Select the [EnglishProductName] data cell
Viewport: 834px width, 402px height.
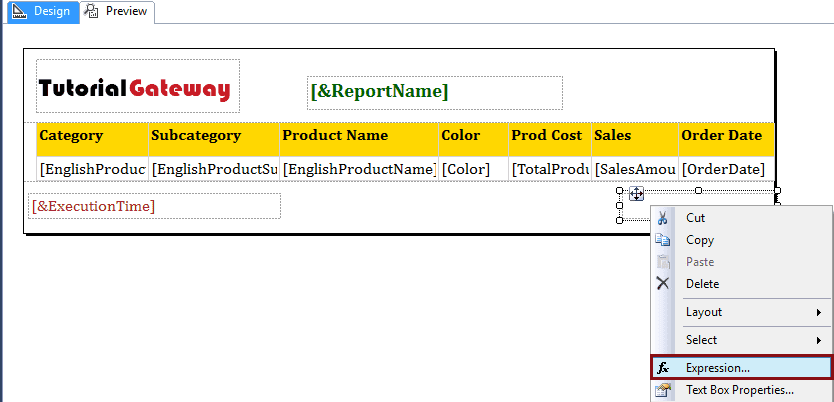pos(359,169)
